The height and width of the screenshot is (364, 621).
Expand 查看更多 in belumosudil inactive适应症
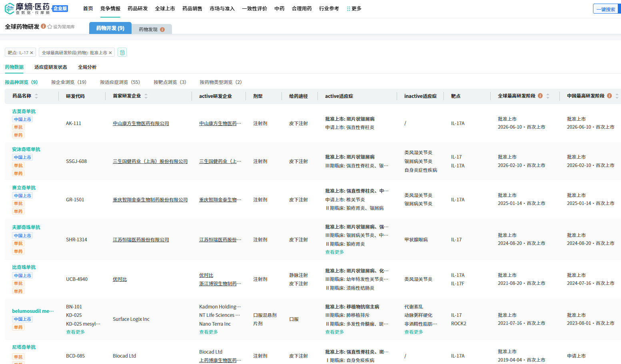coord(413,332)
